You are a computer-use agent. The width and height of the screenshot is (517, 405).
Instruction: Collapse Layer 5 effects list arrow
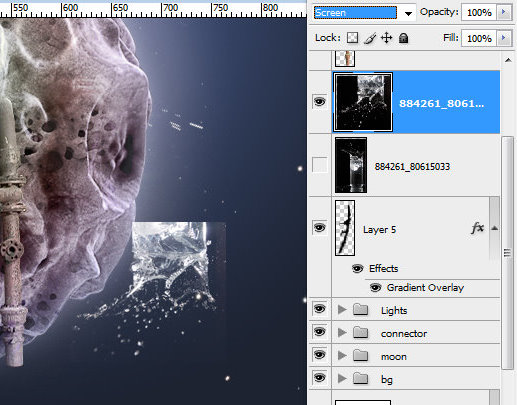495,228
